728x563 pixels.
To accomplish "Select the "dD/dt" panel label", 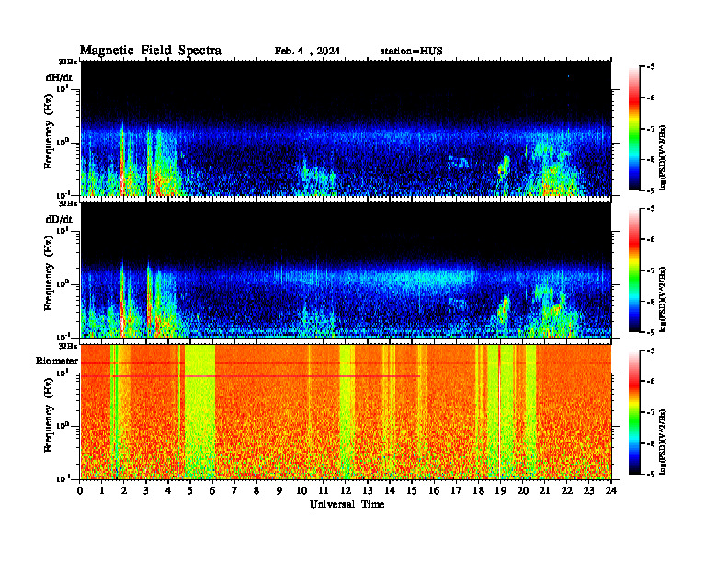I will (59, 219).
